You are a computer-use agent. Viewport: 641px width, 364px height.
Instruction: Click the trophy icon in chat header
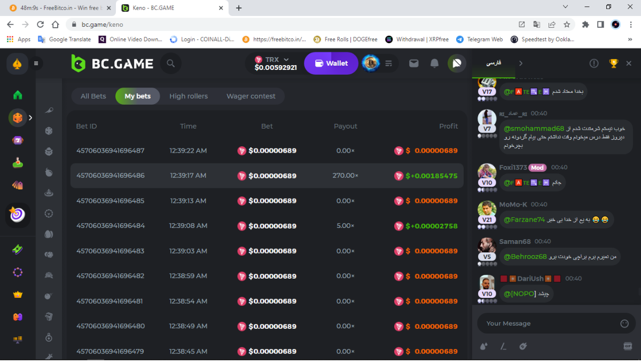tap(613, 64)
